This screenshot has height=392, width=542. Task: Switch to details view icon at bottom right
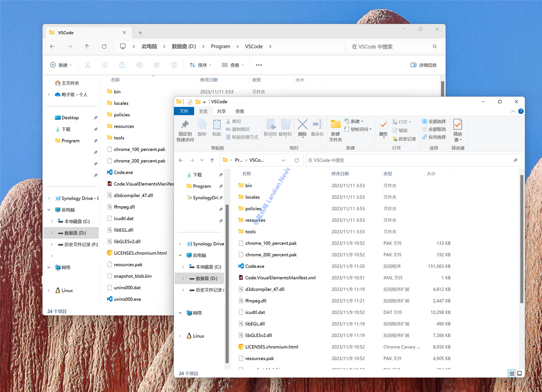pos(512,373)
